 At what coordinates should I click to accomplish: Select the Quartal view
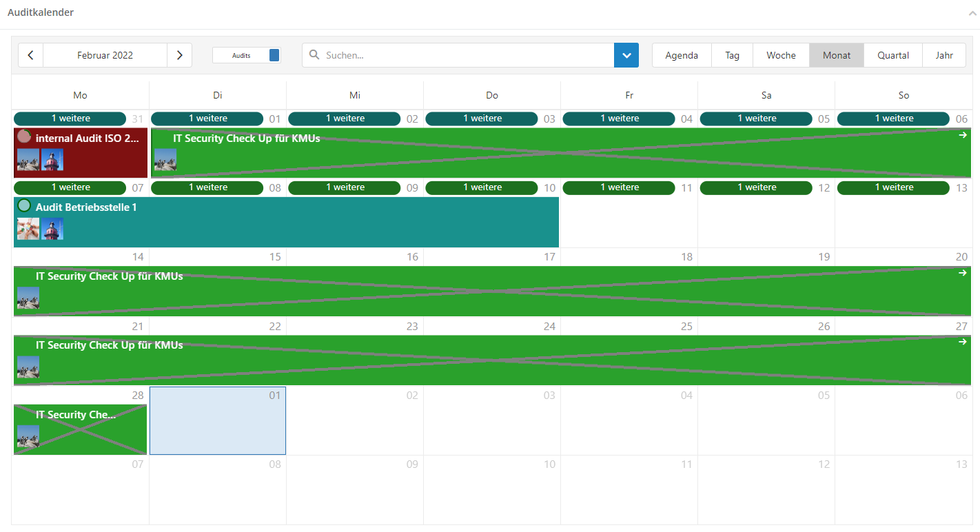click(892, 55)
